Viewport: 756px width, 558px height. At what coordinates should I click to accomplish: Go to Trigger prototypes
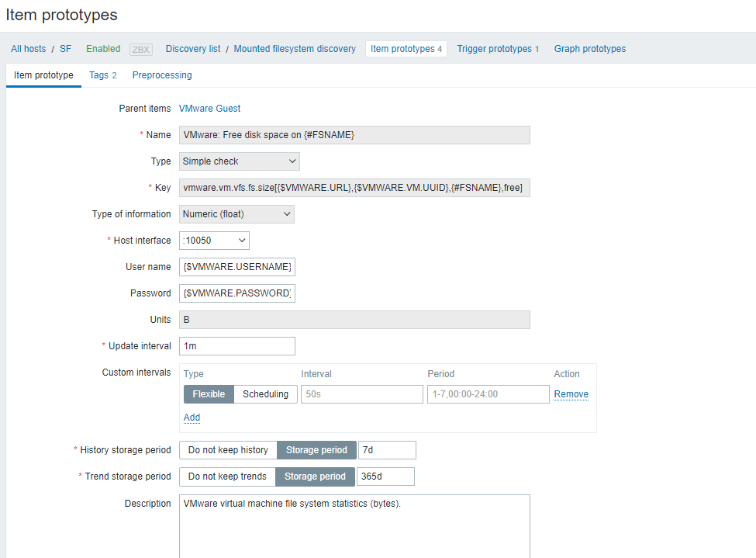click(x=498, y=49)
